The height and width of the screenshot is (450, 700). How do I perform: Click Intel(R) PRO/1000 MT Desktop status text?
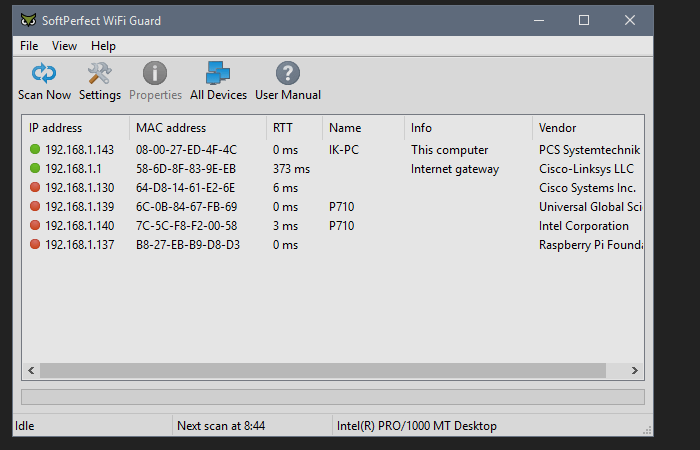pos(417,426)
